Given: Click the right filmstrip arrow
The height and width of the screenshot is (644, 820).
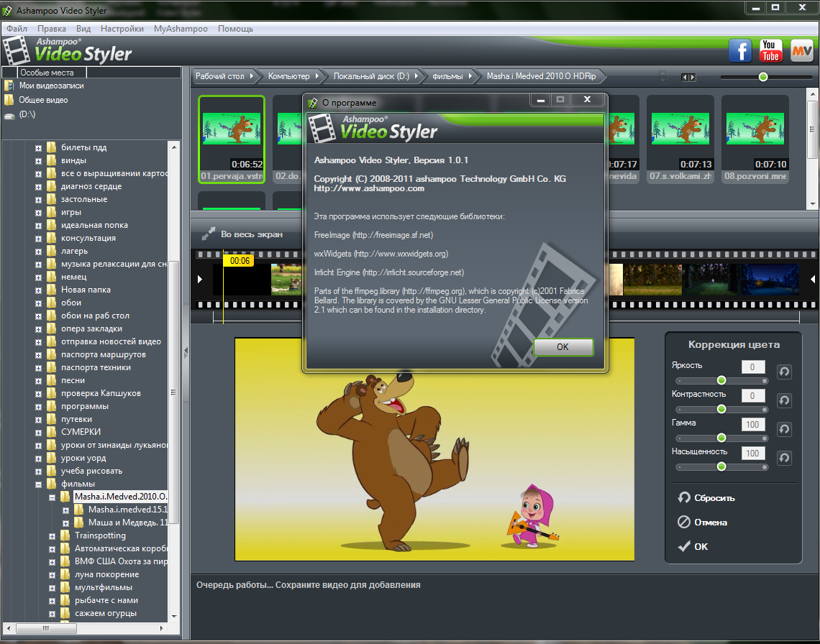Looking at the screenshot, I should pos(813,279).
